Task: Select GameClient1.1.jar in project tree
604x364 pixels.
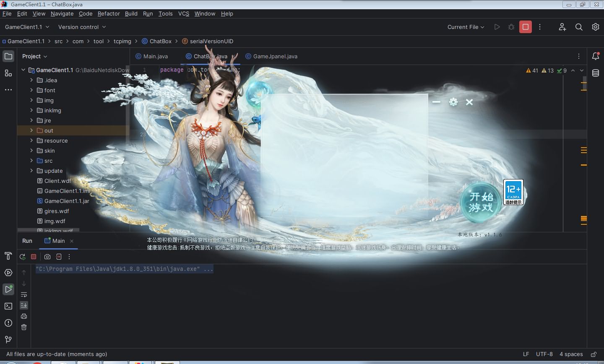Action: pos(67,201)
